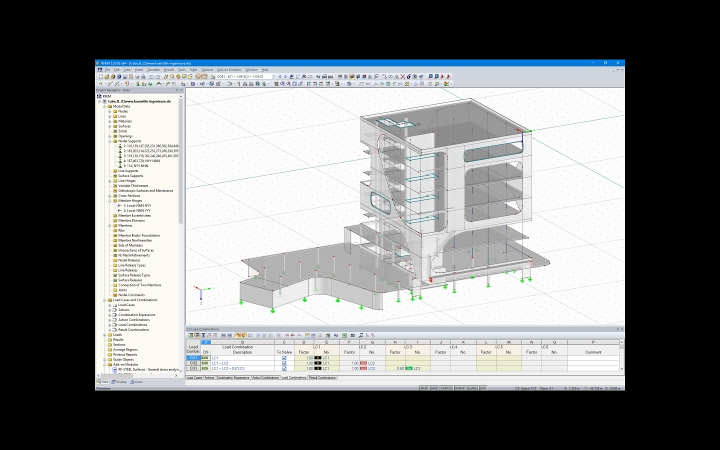Click the Save toolbar icon
The width and height of the screenshot is (720, 450).
tap(124, 77)
